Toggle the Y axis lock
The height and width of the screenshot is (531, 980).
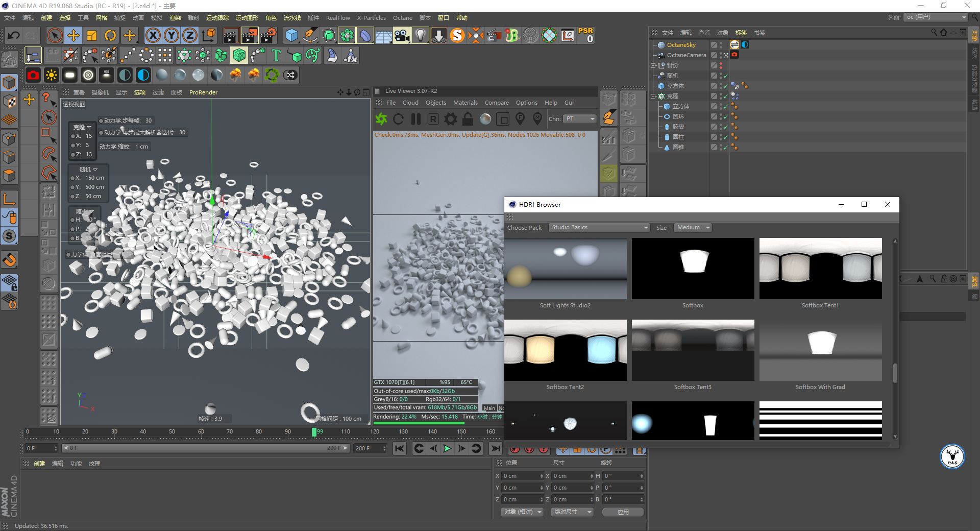171,35
